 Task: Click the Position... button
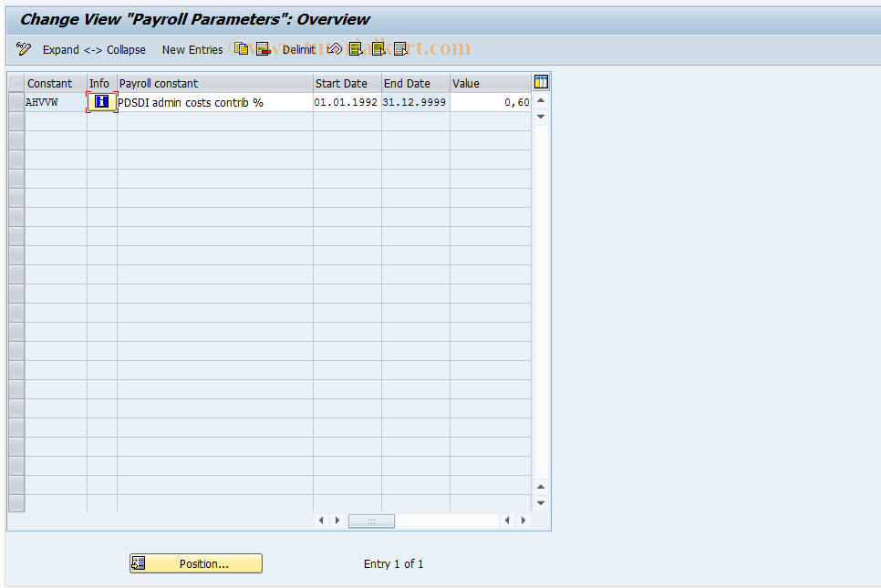pos(196,563)
